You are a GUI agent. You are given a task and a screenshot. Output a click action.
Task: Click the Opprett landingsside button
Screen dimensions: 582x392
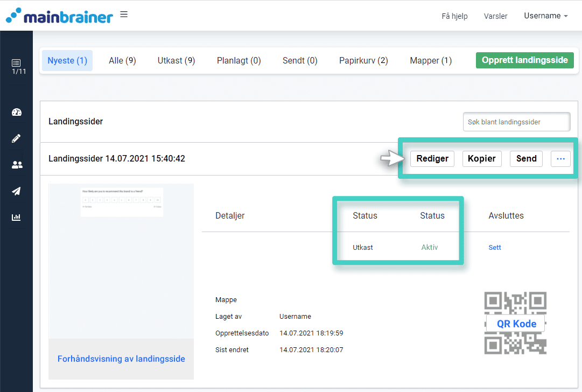pos(524,60)
